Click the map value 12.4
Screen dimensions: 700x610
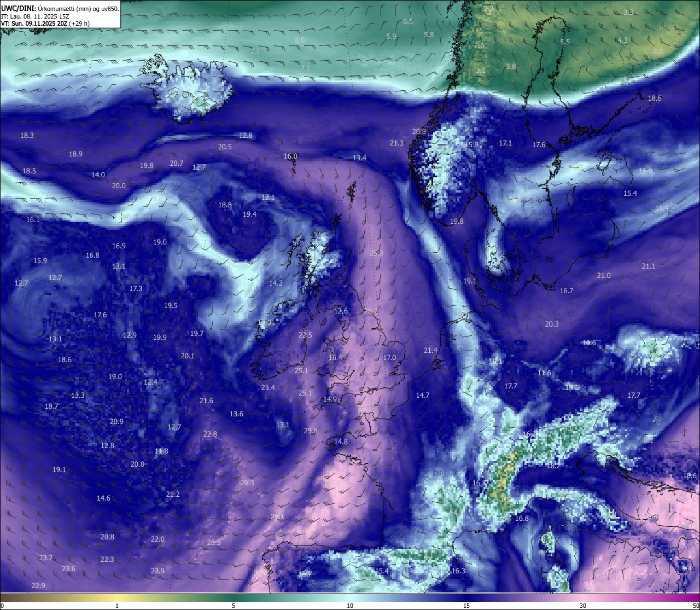[x=150, y=382]
